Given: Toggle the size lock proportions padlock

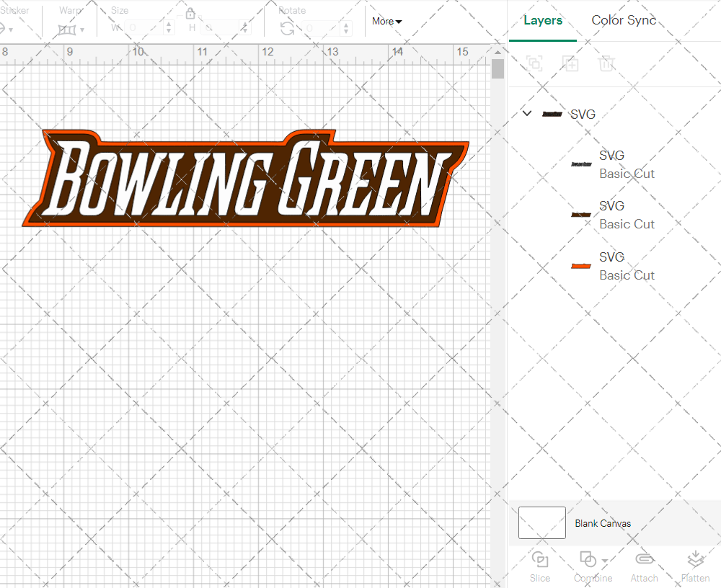Looking at the screenshot, I should point(190,13).
